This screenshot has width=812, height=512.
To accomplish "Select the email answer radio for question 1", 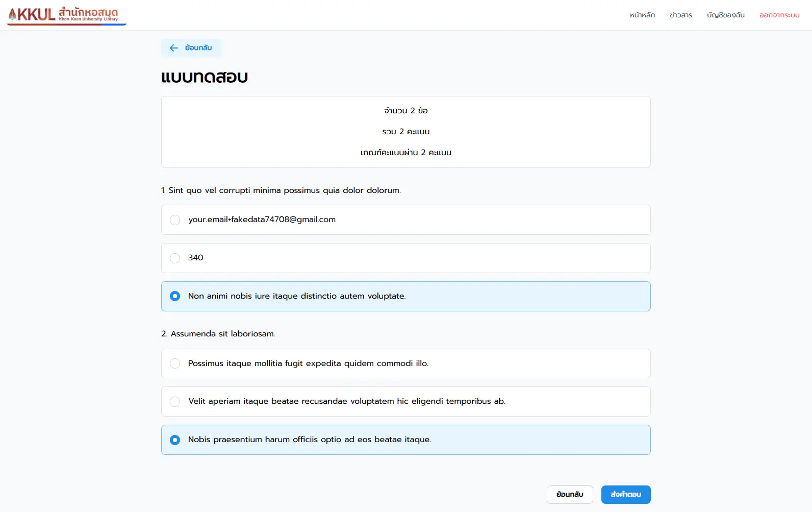I will pyautogui.click(x=175, y=220).
